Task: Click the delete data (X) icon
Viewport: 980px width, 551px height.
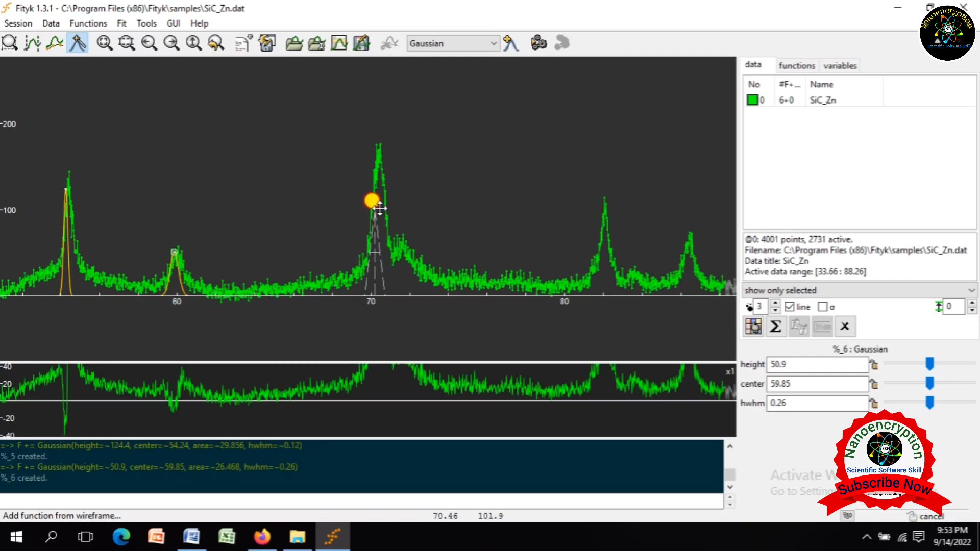Action: 845,326
